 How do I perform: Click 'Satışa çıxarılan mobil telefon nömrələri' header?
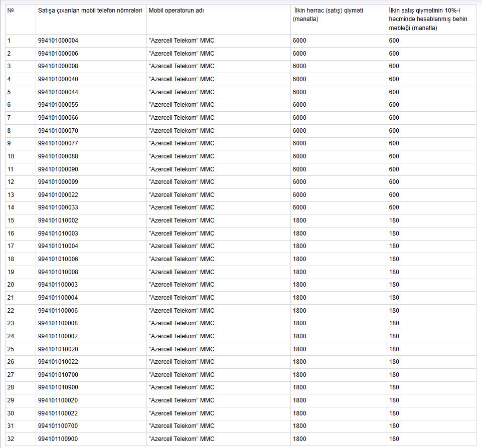coord(90,11)
